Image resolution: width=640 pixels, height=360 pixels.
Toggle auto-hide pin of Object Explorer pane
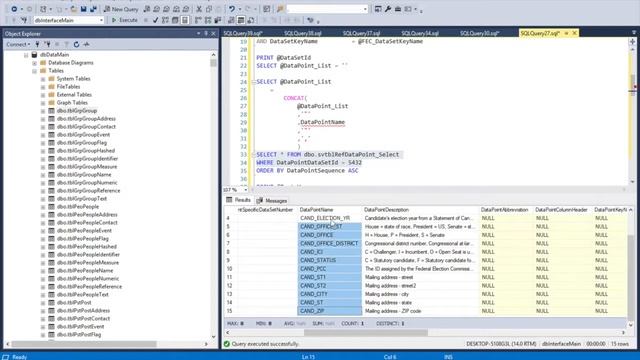(206, 33)
